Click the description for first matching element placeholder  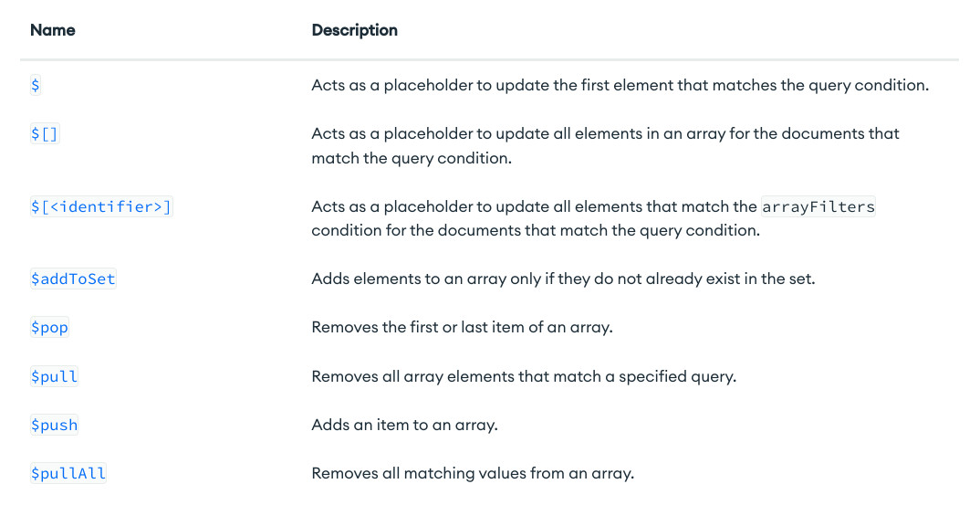tap(620, 85)
